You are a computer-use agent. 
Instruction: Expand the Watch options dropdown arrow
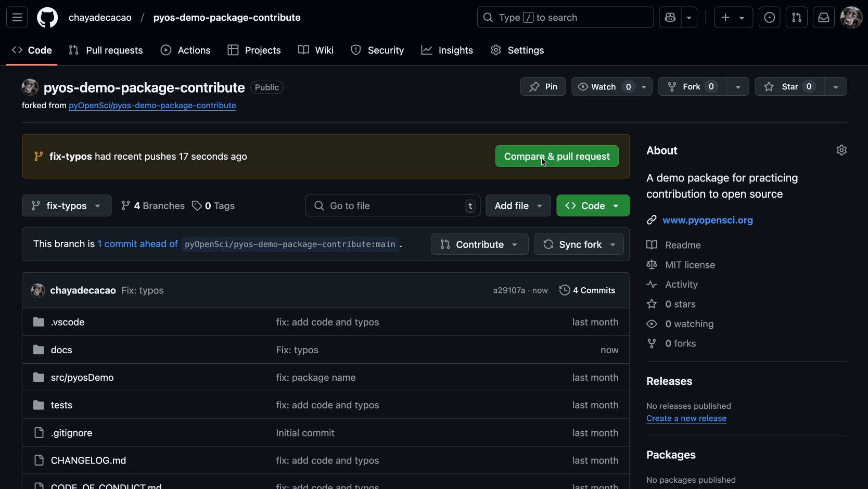[x=644, y=87]
